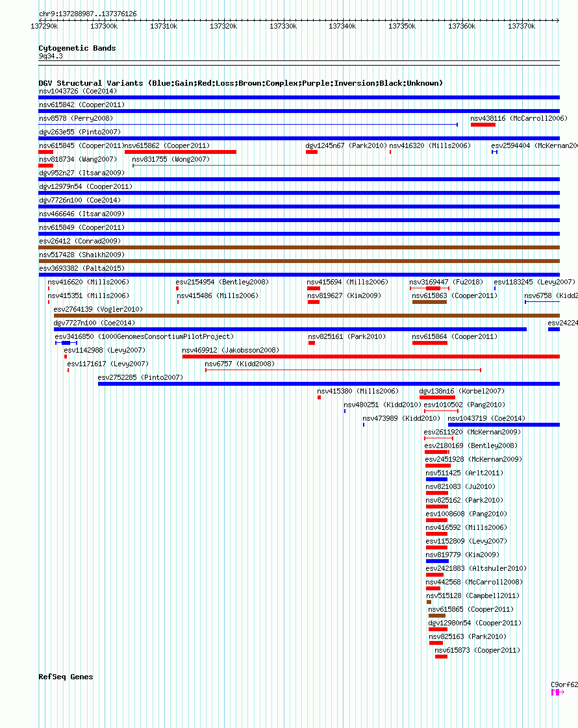This screenshot has height=728, width=578.
Task: Open esv2752285 (Pinto2007) variant label
Action: point(140,377)
